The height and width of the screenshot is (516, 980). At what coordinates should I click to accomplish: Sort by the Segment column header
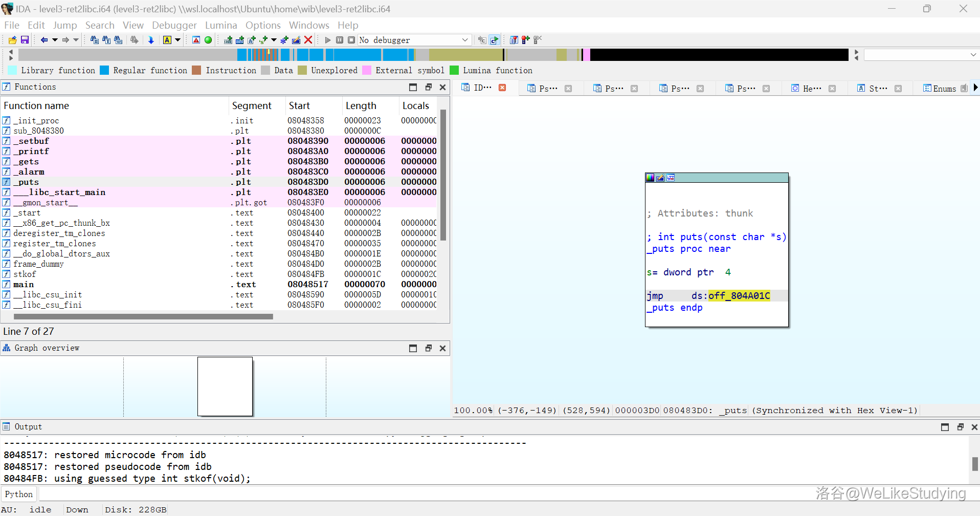252,105
